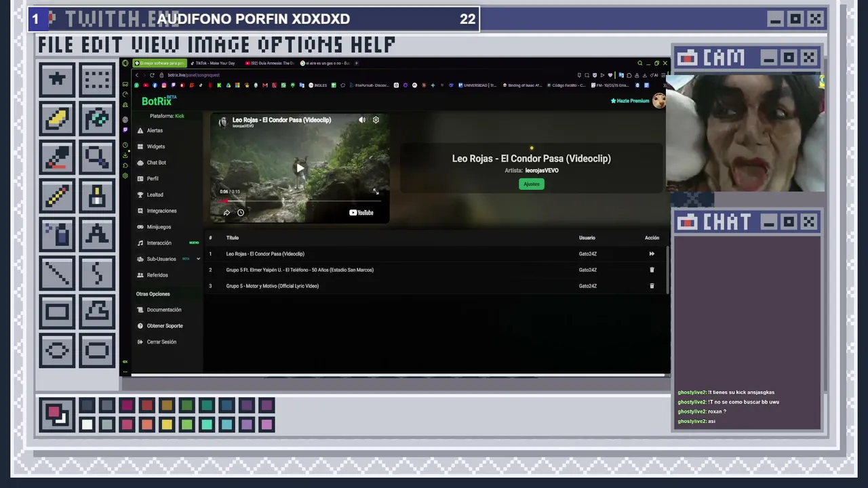This screenshot has height=488, width=868.
Task: Mute the video with the speaker icon
Action: (x=362, y=120)
